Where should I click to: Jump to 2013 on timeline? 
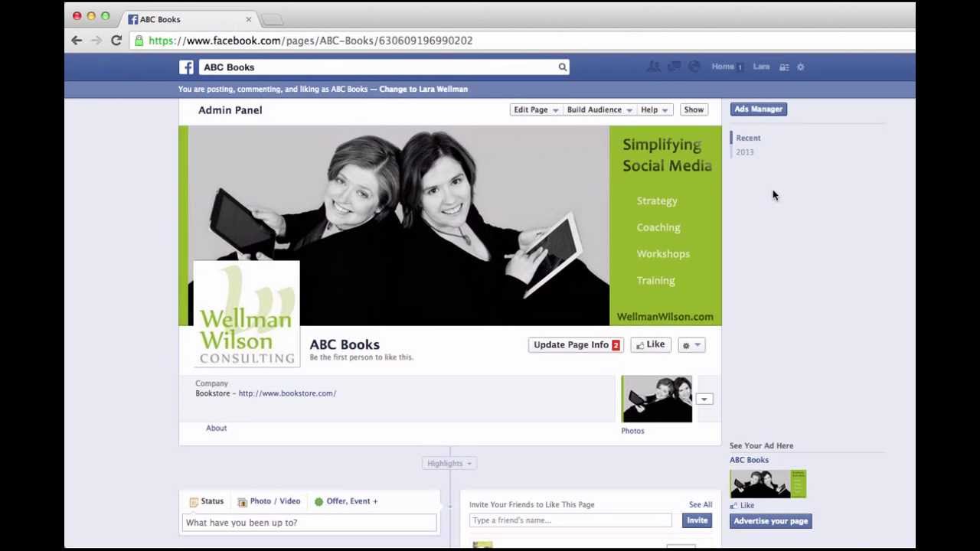(x=745, y=152)
